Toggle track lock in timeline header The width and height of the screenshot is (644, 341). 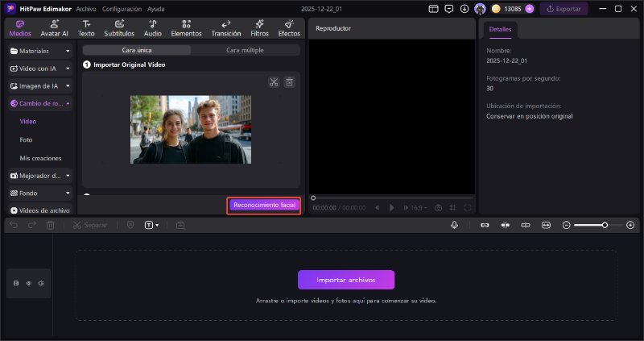pos(16,284)
